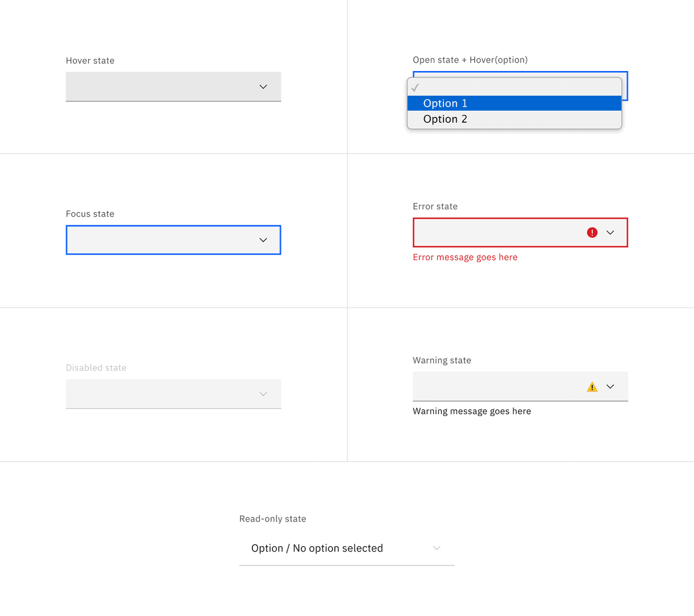Image resolution: width=694 pixels, height=616 pixels.
Task: Click the chevron in the Focus state select
Action: (x=263, y=240)
